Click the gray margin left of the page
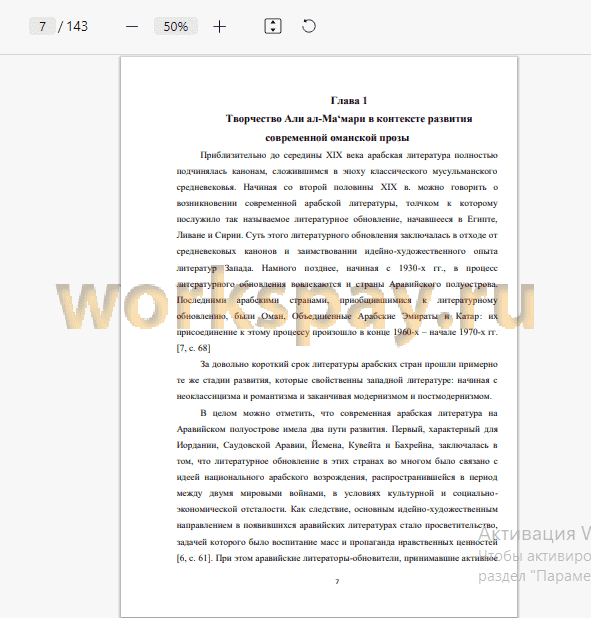The width and height of the screenshot is (591, 618). coord(60,434)
